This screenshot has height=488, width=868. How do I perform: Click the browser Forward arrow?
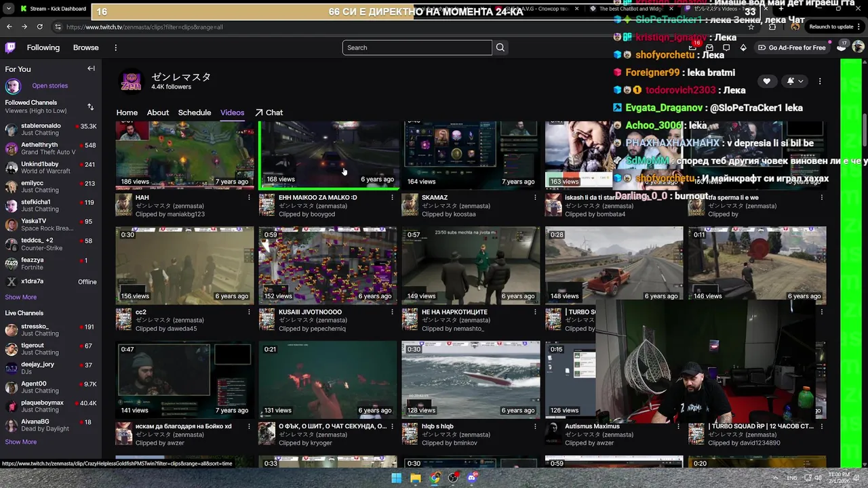pyautogui.click(x=24, y=26)
